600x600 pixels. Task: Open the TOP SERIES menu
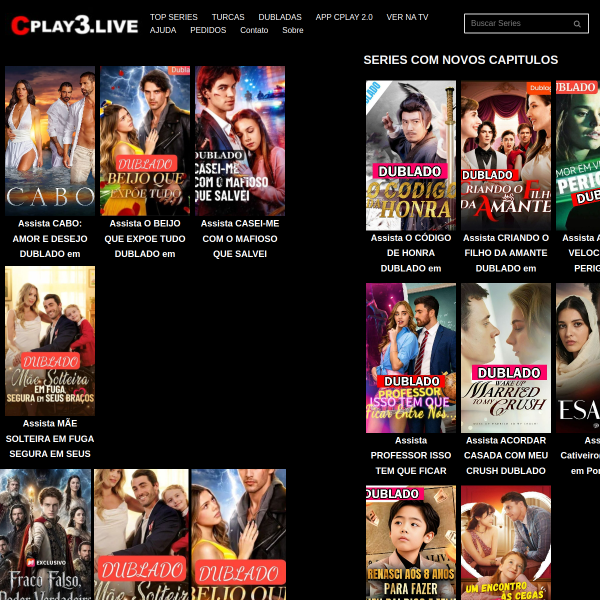173,17
